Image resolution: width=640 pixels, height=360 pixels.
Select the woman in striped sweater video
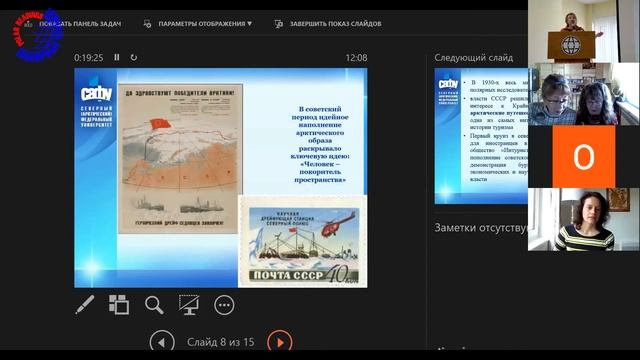tap(584, 220)
